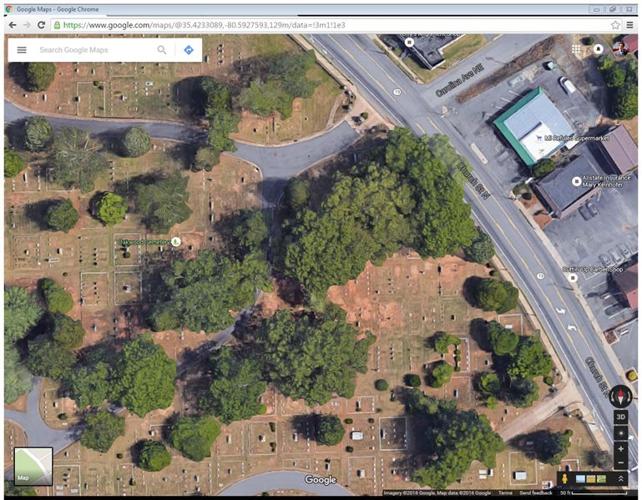Open directions with the blue diamond icon
This screenshot has width=642, height=500.
tap(189, 50)
